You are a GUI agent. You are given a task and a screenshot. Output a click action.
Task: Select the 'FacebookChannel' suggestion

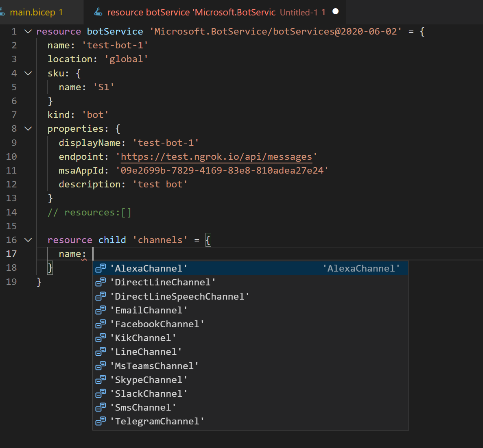click(x=250, y=324)
